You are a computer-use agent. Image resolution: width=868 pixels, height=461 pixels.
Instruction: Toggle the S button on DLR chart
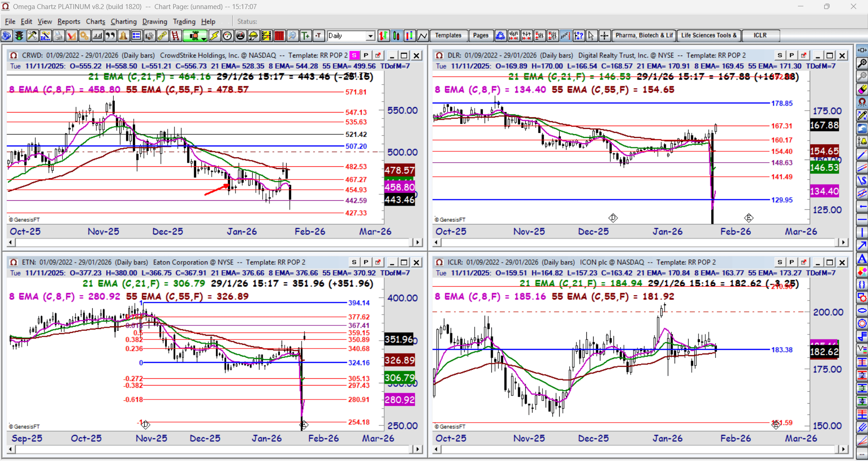point(780,56)
